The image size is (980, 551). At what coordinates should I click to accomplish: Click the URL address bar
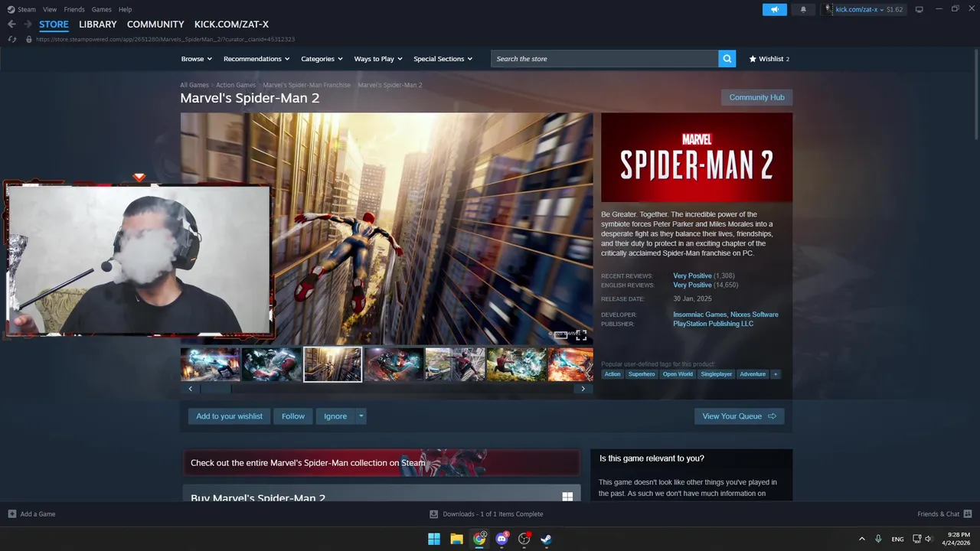(165, 39)
